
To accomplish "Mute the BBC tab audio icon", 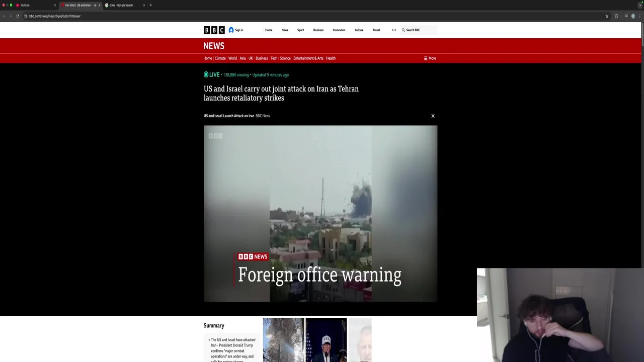I will tap(95, 5).
